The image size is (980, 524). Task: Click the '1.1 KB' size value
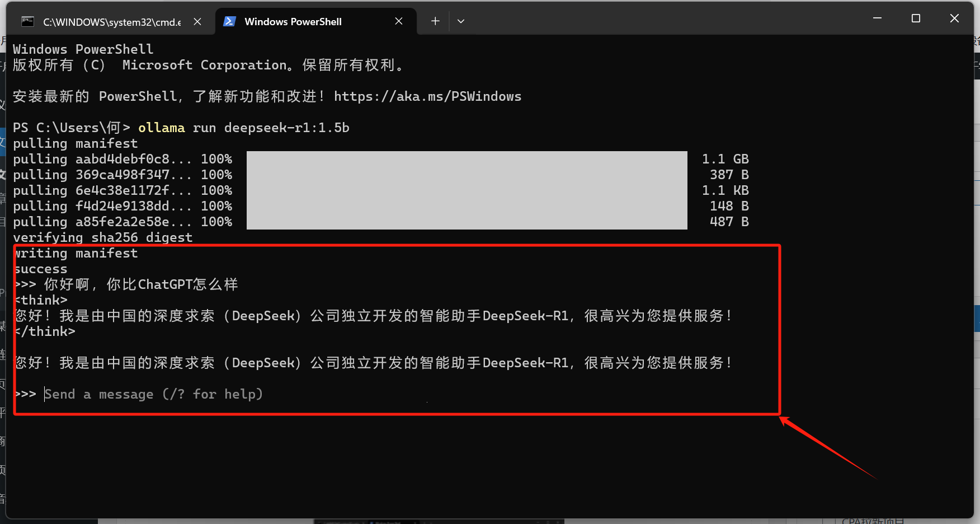pyautogui.click(x=725, y=190)
